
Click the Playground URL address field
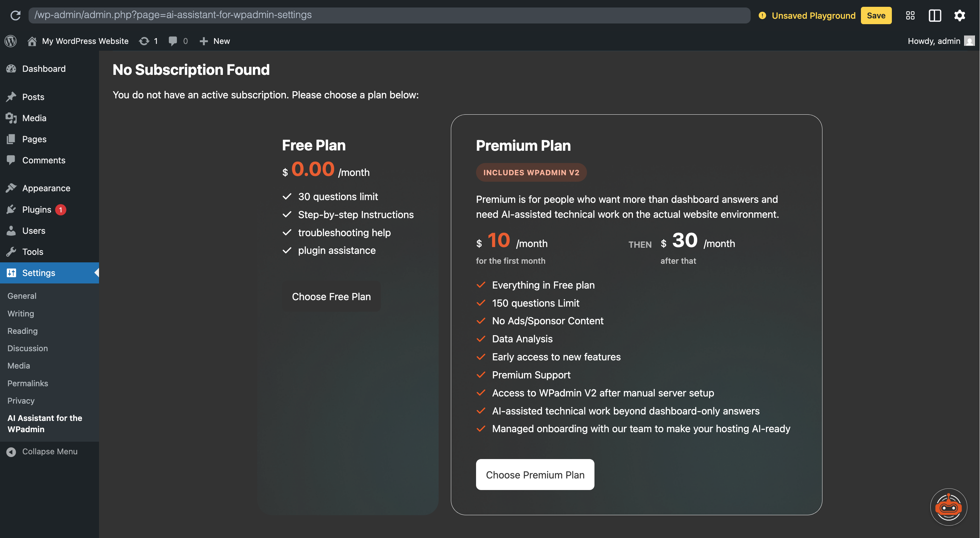(x=389, y=15)
